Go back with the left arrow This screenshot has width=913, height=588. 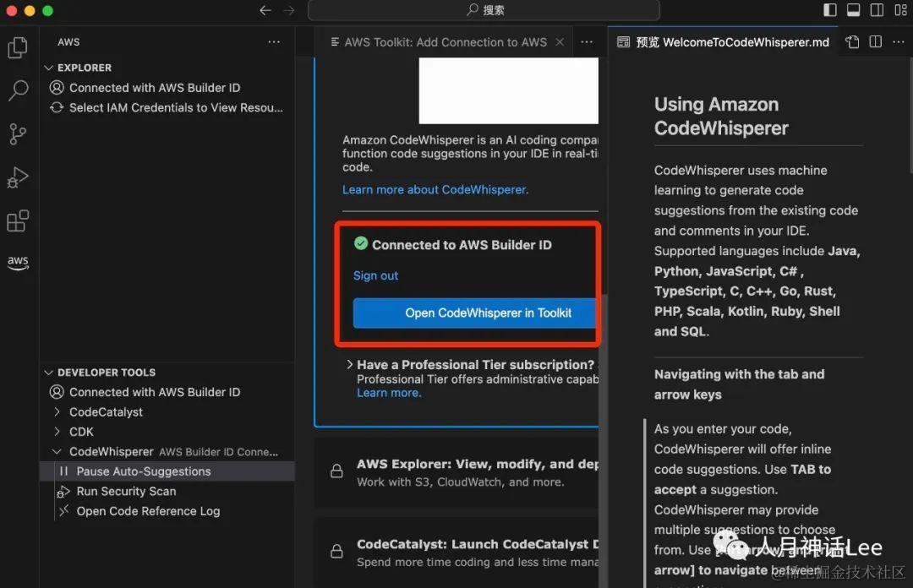pos(265,10)
